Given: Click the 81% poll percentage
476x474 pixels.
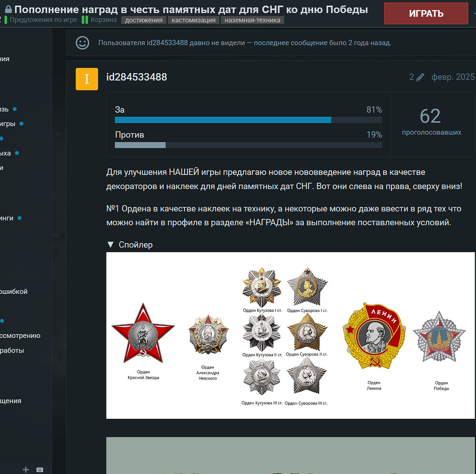Looking at the screenshot, I should point(374,109).
